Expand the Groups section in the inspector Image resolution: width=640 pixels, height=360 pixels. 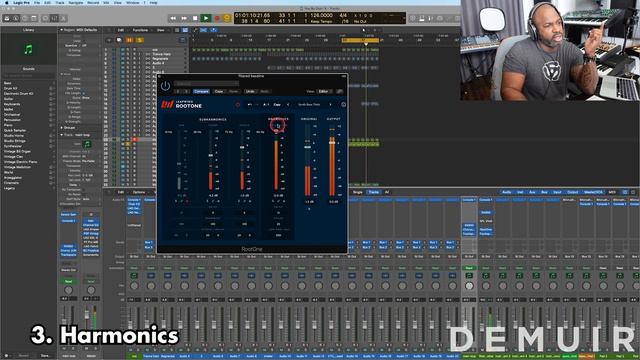[x=62, y=128]
